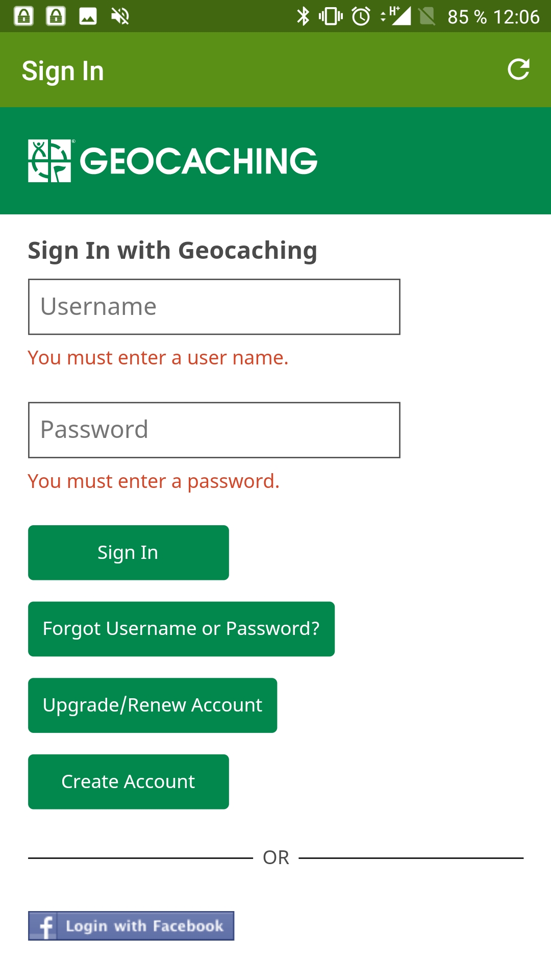Tap the Create Account button
Viewport: 551px width, 980px height.
[x=129, y=782]
